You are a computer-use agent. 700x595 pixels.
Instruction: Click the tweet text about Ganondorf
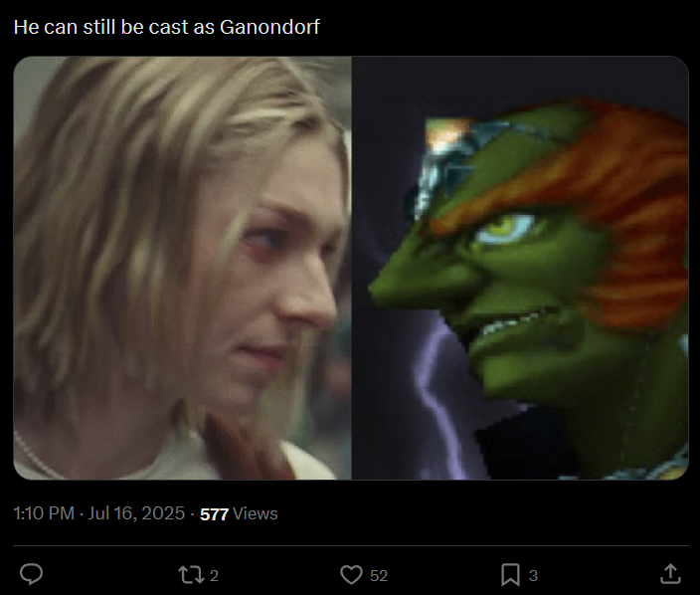pos(166,27)
